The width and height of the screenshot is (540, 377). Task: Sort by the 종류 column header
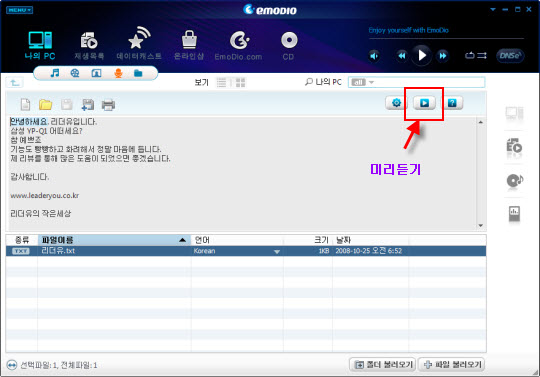point(22,240)
